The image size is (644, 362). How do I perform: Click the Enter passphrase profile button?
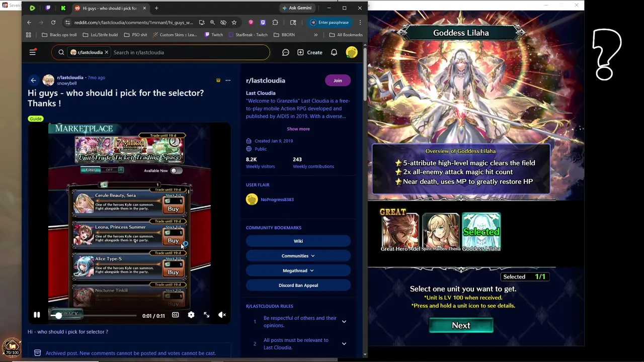tap(329, 22)
